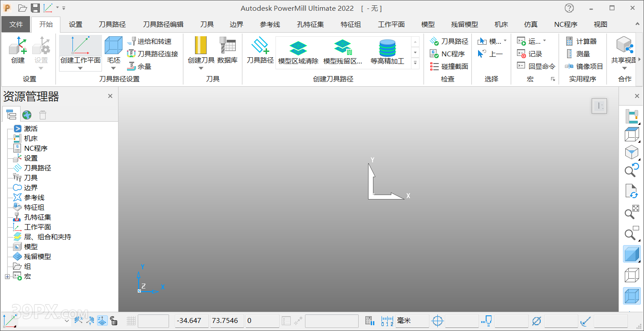Screen dimensions: 644x331
Task: Open the 模... selection mode dropdown
Action: click(505, 41)
